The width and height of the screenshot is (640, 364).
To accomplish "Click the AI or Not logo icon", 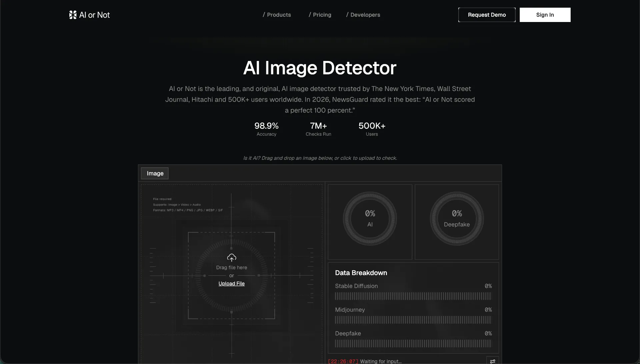I will tap(73, 15).
